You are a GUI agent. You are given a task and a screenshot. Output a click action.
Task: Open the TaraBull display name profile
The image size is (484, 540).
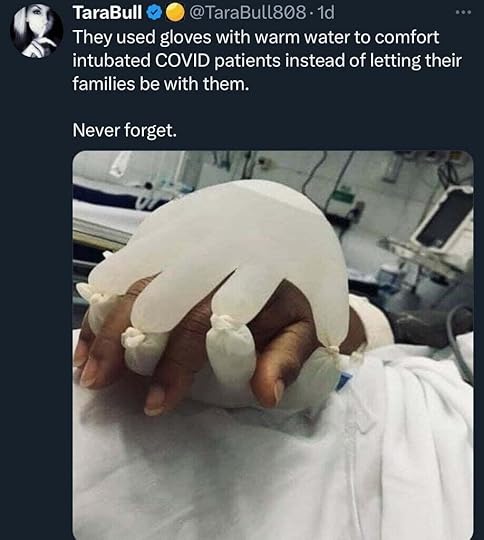tap(107, 13)
